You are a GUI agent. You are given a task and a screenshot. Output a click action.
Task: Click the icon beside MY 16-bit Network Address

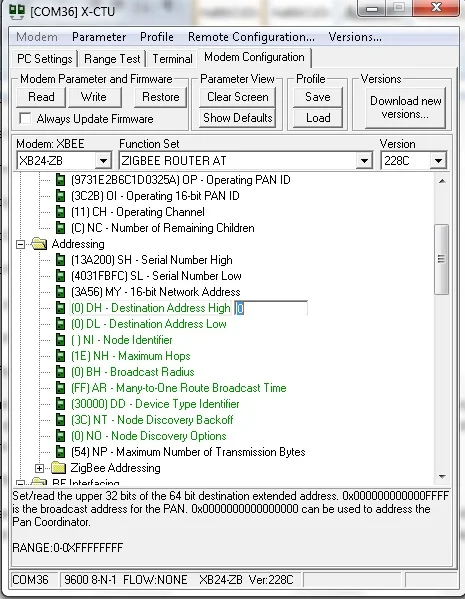(x=60, y=292)
